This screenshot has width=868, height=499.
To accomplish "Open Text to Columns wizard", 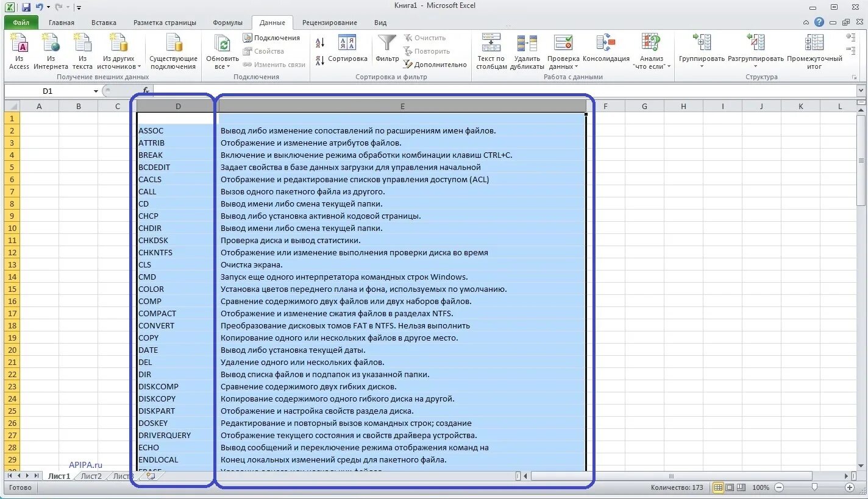I will coord(491,52).
